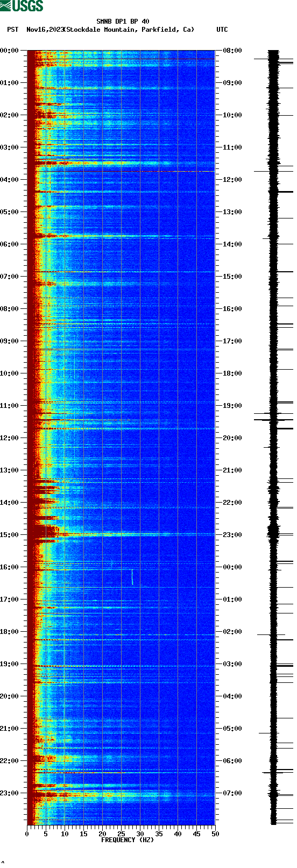Click the PST '20:00' label on left axis
The height and width of the screenshot is (868, 297).
[10, 696]
